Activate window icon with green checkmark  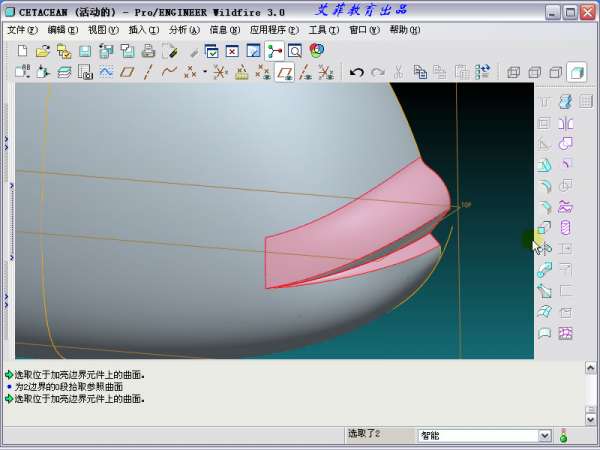212,51
